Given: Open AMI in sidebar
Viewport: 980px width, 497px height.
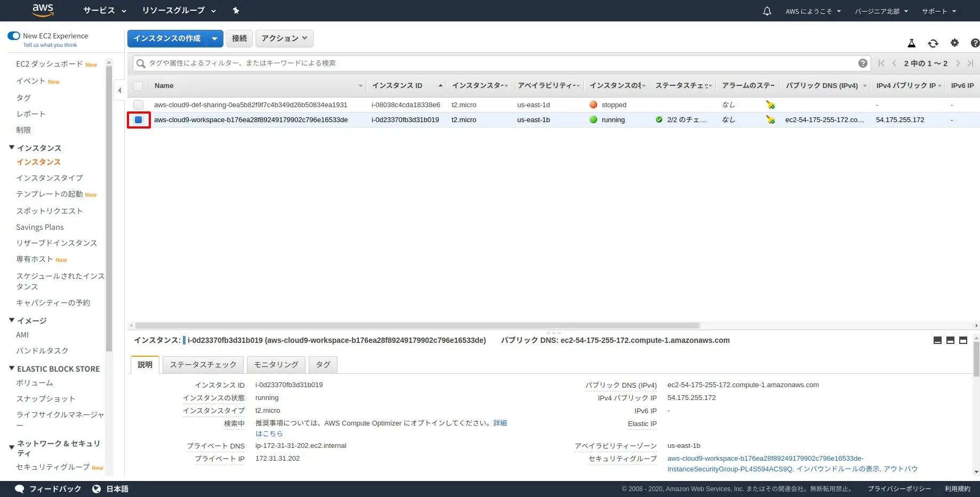Looking at the screenshot, I should tap(22, 335).
